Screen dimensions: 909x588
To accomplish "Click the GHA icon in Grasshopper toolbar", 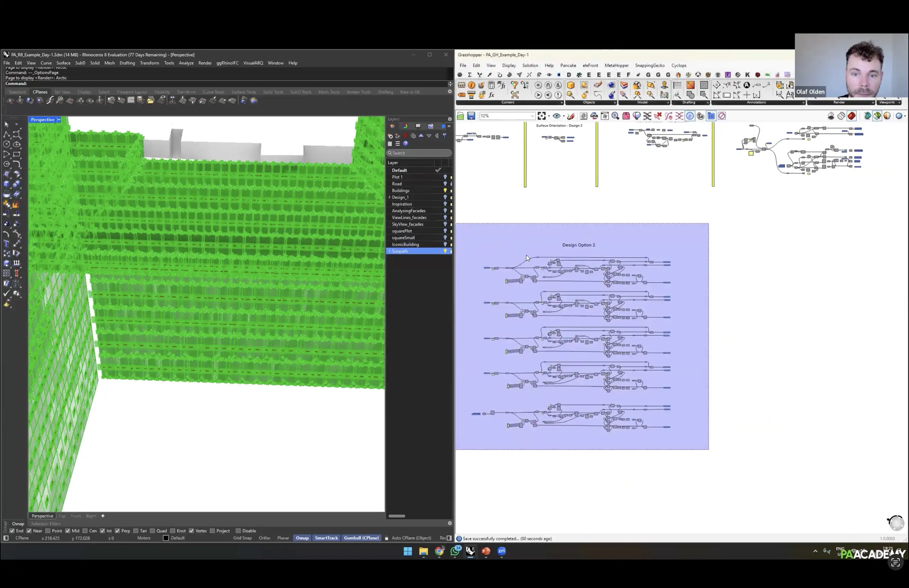I will 594,116.
